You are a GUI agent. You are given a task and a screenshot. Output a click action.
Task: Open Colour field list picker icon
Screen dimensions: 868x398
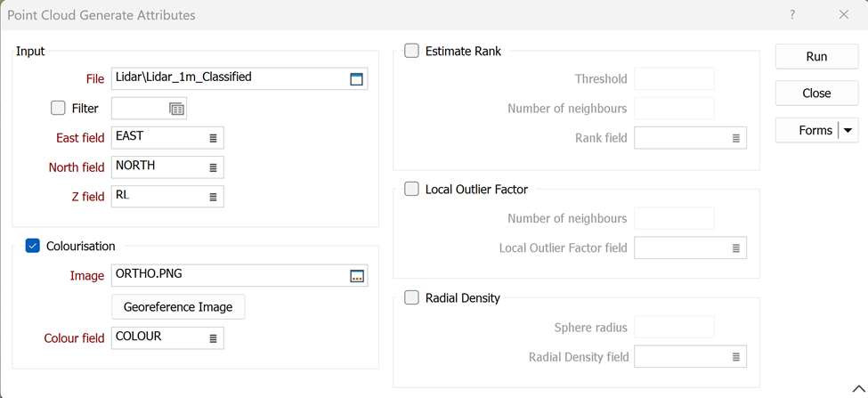point(213,338)
